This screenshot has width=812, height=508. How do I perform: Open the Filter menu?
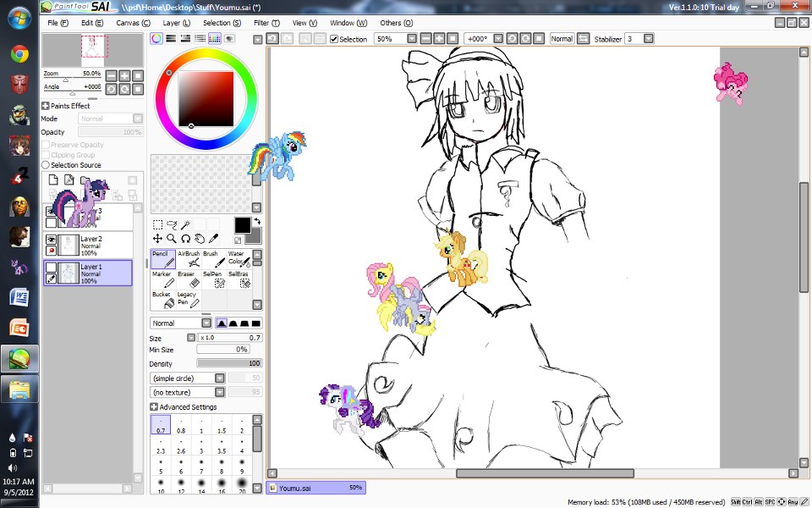coord(266,23)
